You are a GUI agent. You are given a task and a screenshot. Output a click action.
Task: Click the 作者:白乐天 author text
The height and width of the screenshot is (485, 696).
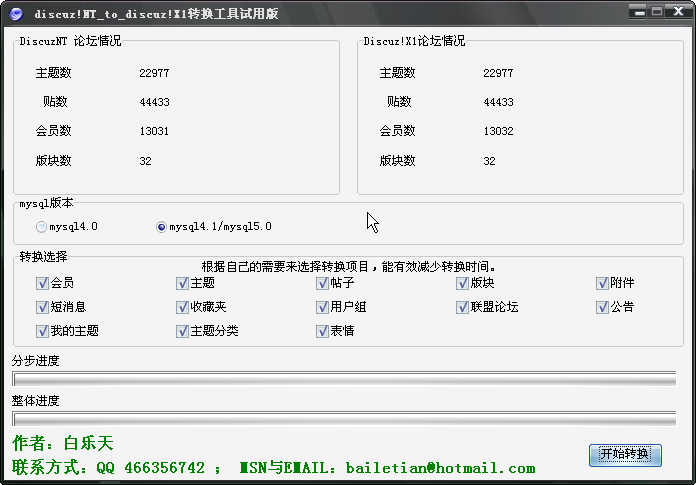pyautogui.click(x=63, y=443)
